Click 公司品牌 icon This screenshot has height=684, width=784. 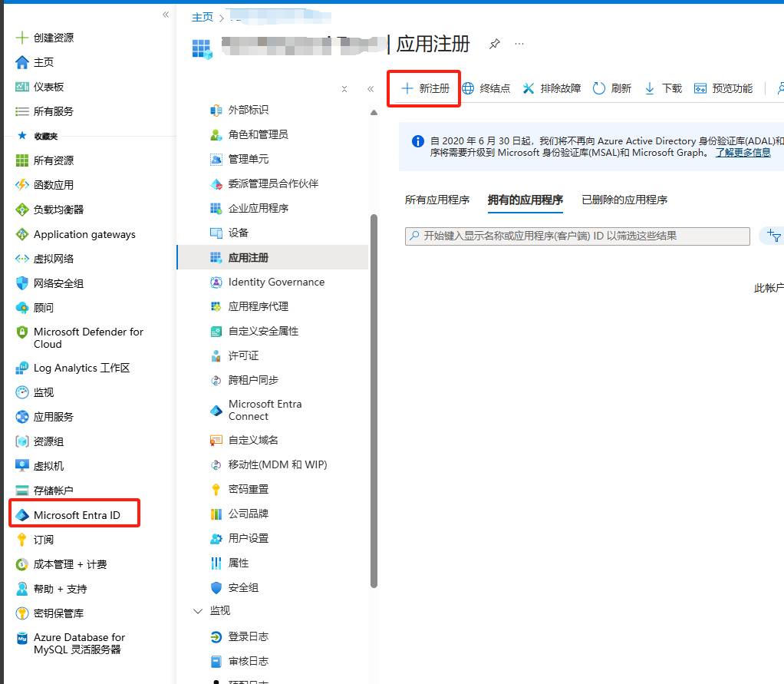216,514
